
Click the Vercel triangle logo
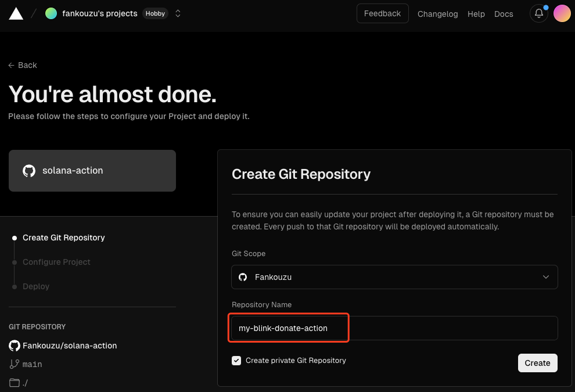[16, 13]
